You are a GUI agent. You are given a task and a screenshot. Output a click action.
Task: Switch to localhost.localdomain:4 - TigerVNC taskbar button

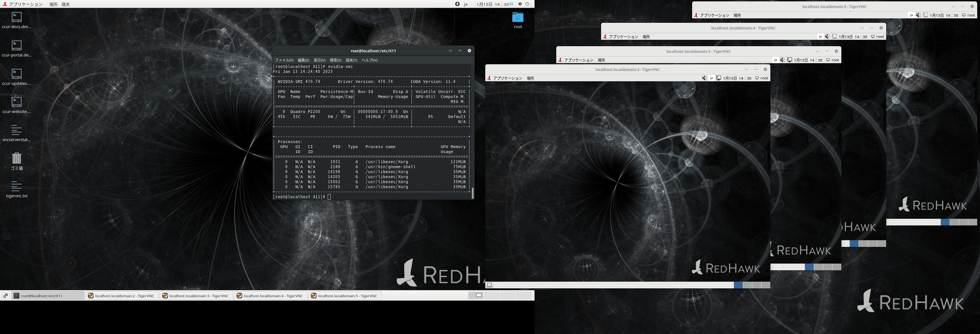[x=271, y=296]
